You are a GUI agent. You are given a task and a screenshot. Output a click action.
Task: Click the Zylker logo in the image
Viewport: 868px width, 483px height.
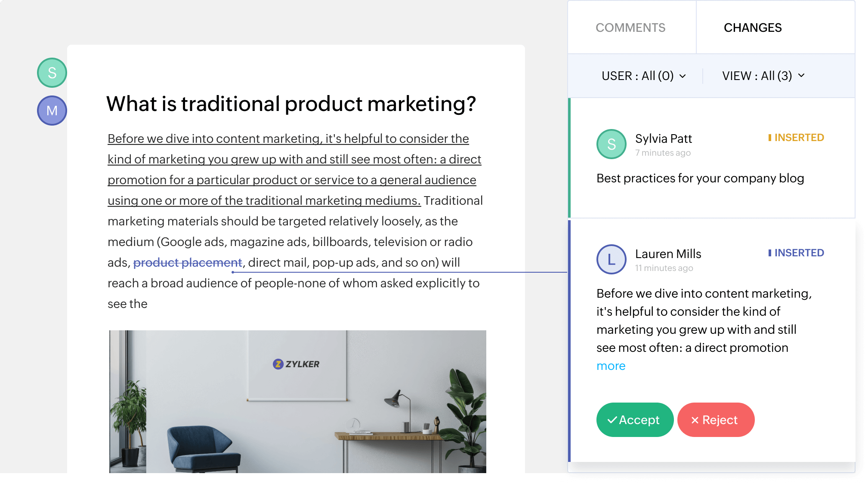[x=296, y=364]
